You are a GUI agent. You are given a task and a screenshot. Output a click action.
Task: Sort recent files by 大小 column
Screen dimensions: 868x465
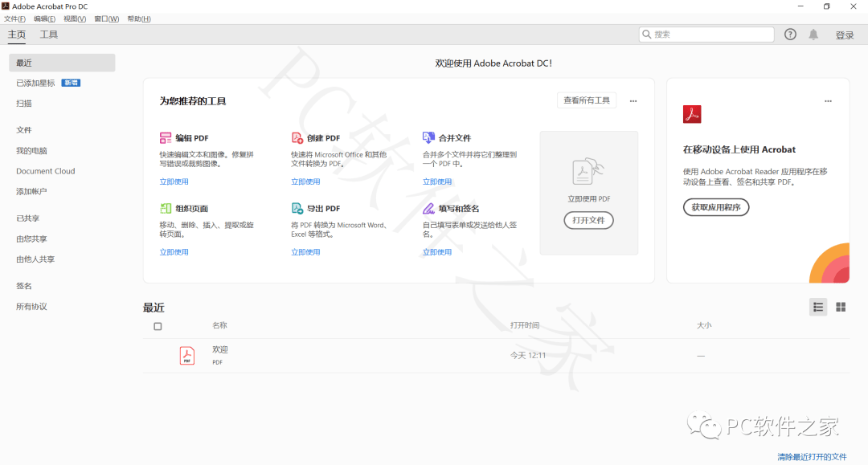[704, 325]
